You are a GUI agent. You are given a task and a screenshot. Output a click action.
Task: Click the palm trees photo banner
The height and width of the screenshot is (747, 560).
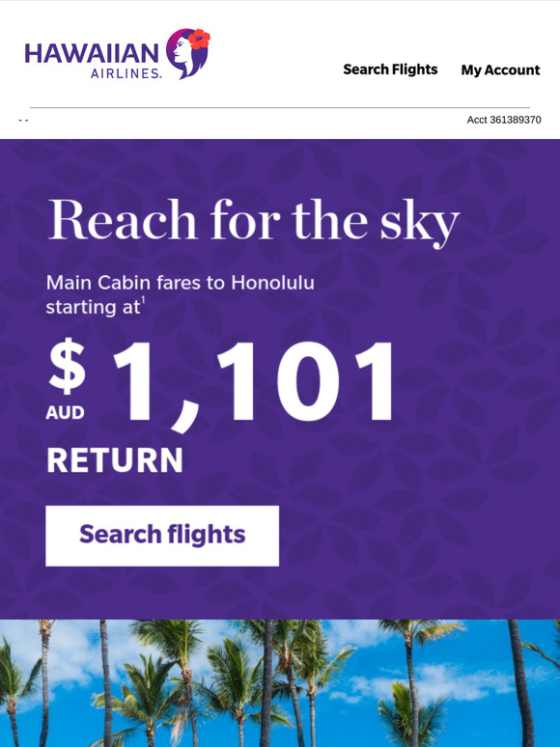pos(280,683)
